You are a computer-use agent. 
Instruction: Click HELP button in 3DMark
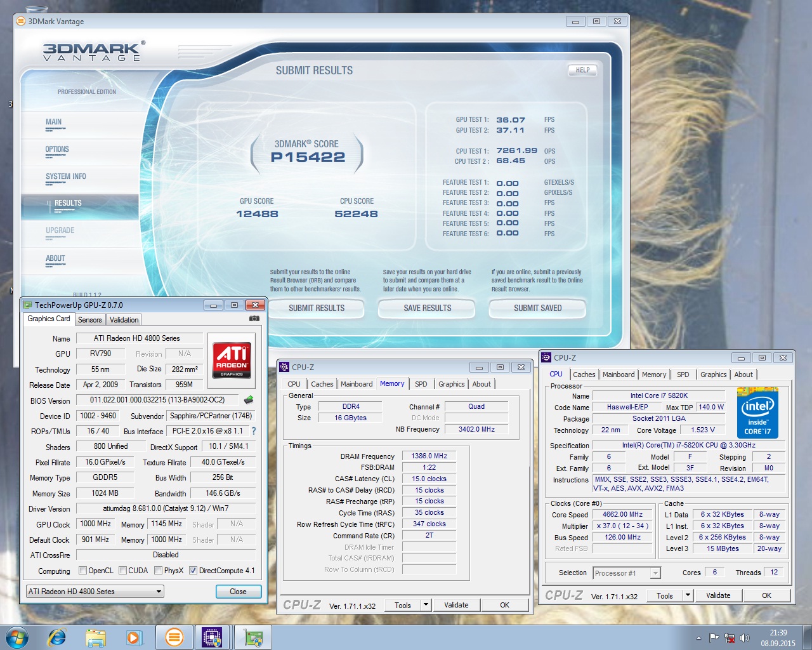click(583, 70)
